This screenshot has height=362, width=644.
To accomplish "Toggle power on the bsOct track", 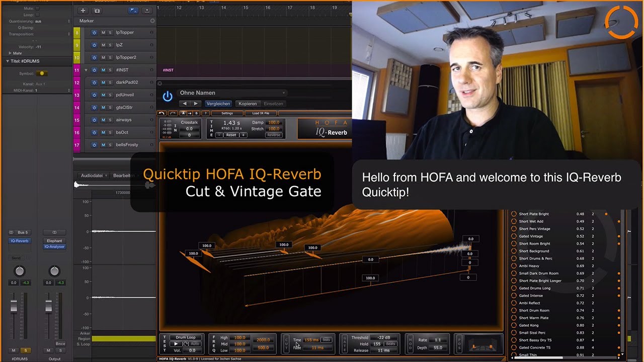I will click(94, 133).
